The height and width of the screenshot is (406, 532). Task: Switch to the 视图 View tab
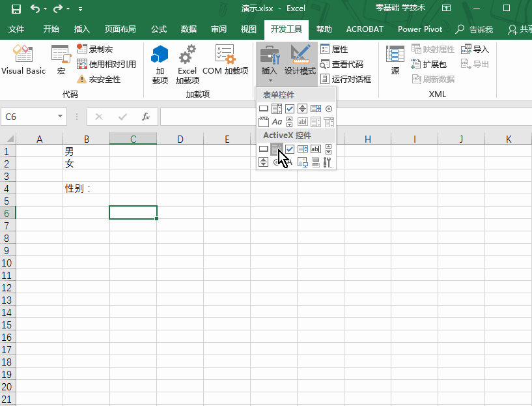pyautogui.click(x=248, y=29)
